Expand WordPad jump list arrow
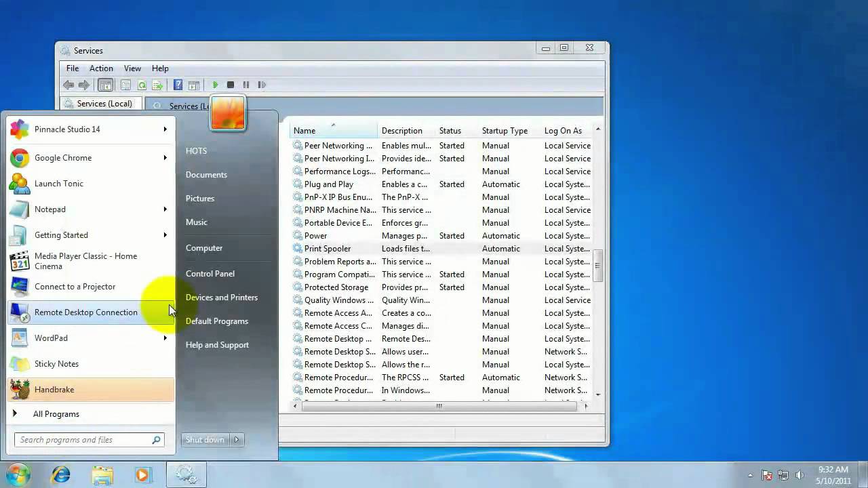This screenshot has width=868, height=488. click(x=165, y=338)
